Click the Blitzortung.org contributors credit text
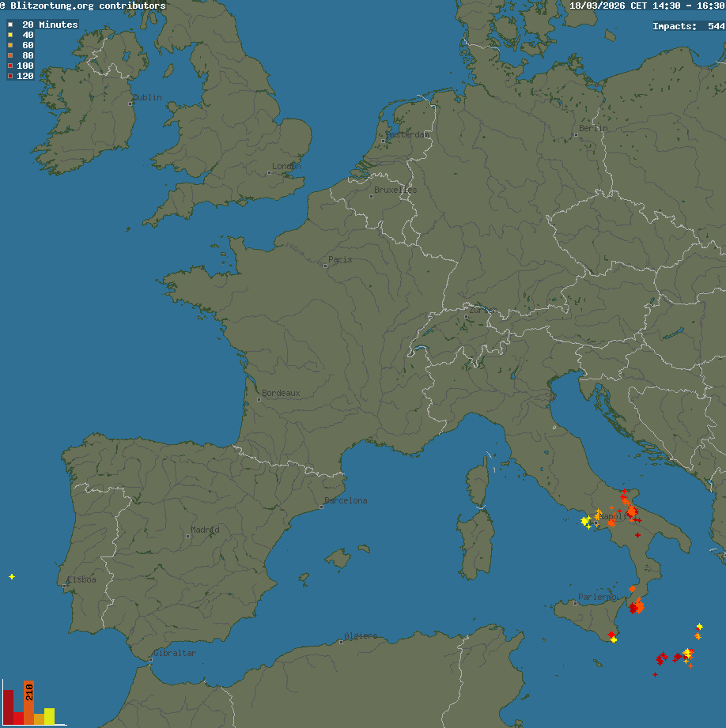 (x=87, y=6)
